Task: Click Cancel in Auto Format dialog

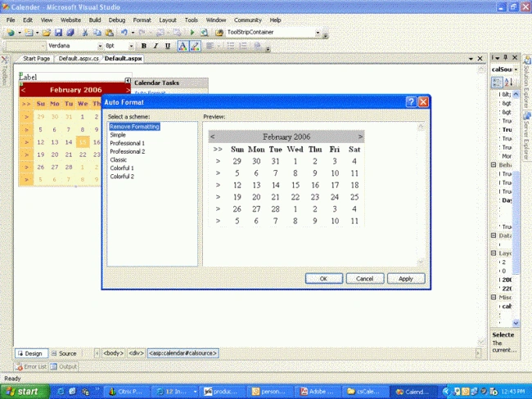Action: (x=365, y=278)
